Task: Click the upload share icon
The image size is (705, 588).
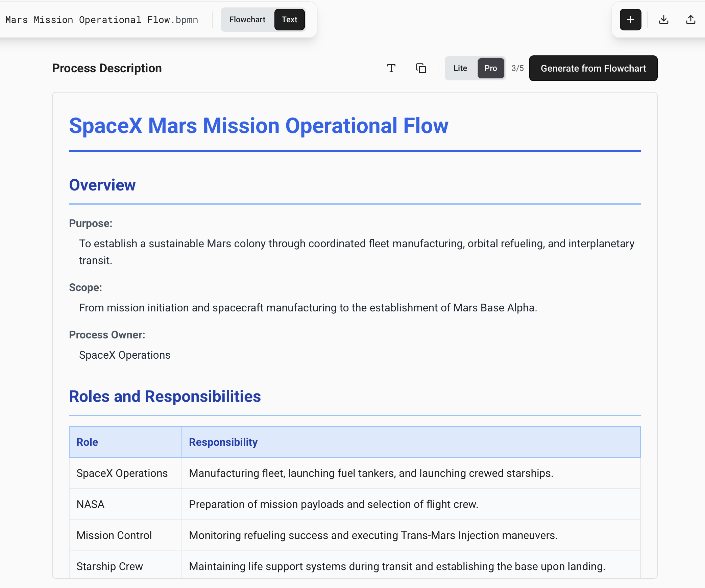Action: pos(690,20)
